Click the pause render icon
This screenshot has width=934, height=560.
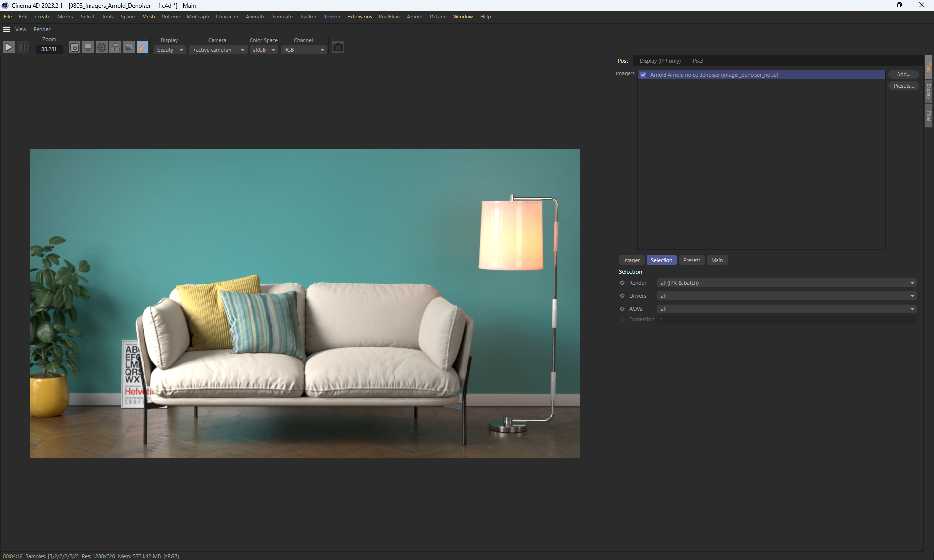[23, 47]
